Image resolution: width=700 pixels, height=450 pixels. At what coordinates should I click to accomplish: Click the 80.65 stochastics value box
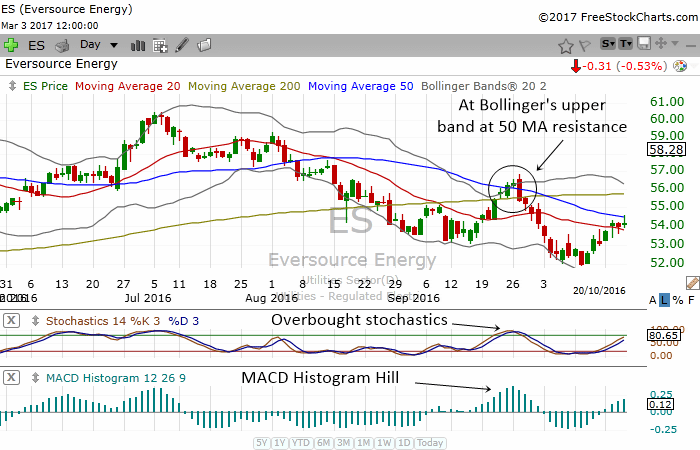point(664,335)
